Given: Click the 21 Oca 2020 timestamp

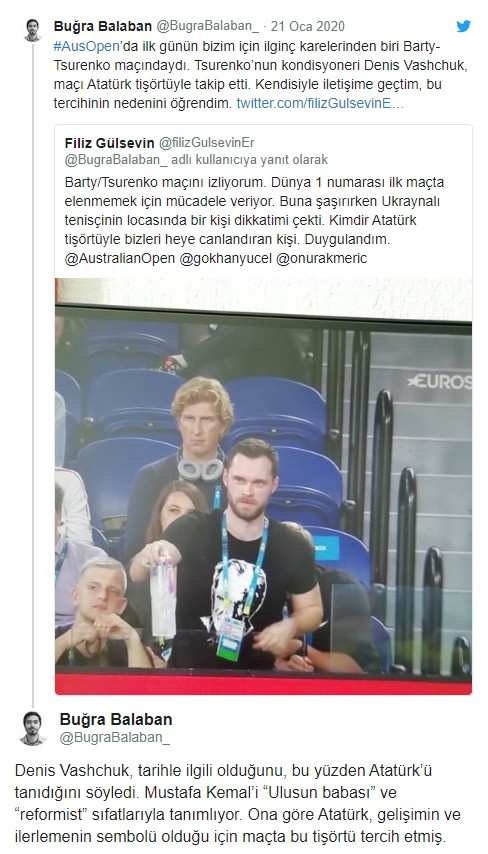Looking at the screenshot, I should pos(308,26).
